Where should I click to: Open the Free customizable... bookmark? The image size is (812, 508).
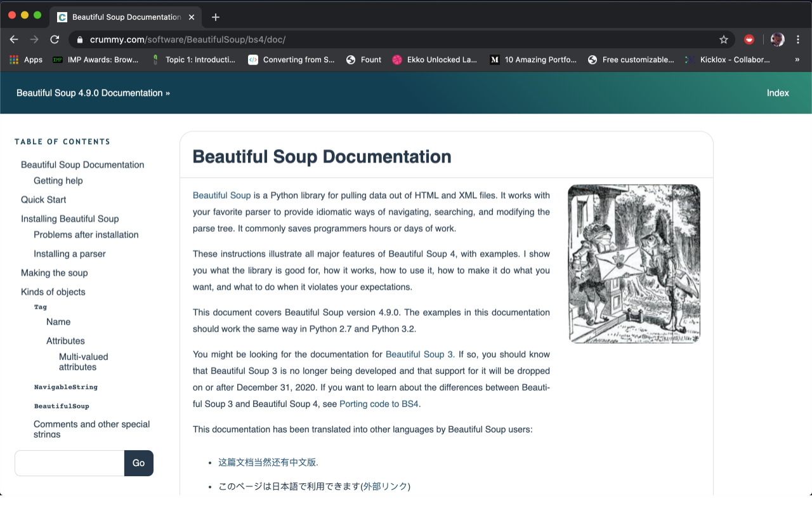631,60
